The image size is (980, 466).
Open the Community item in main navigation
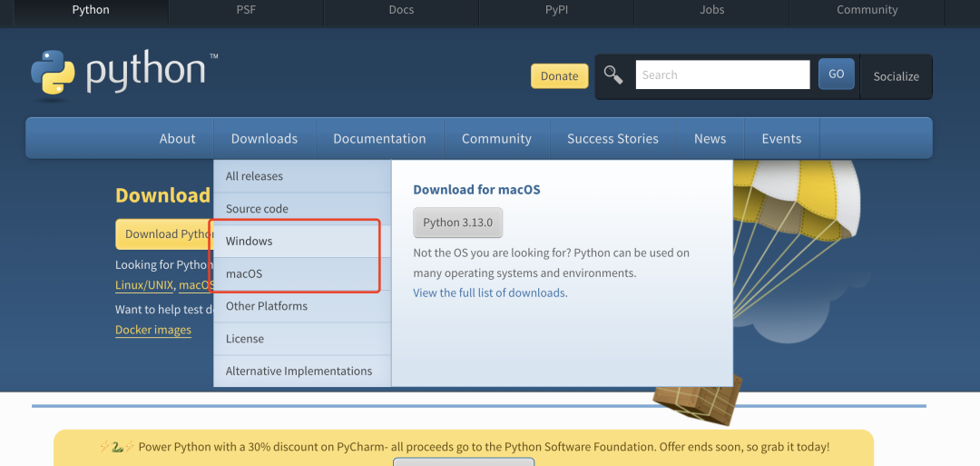(496, 138)
